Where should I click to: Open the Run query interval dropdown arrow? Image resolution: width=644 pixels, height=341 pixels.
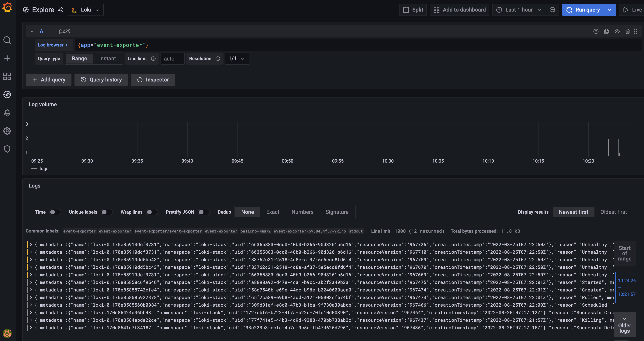[x=610, y=10]
